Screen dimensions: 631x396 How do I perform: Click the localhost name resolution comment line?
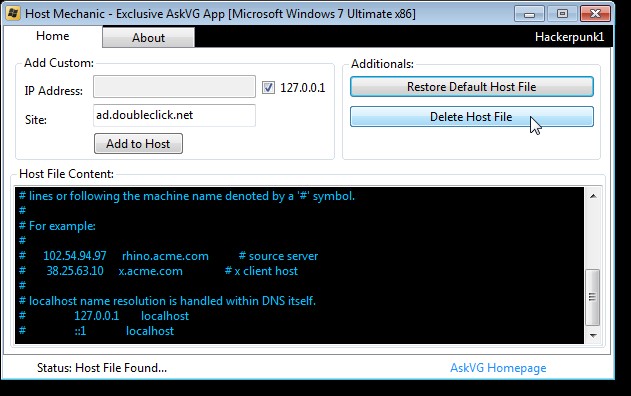167,301
